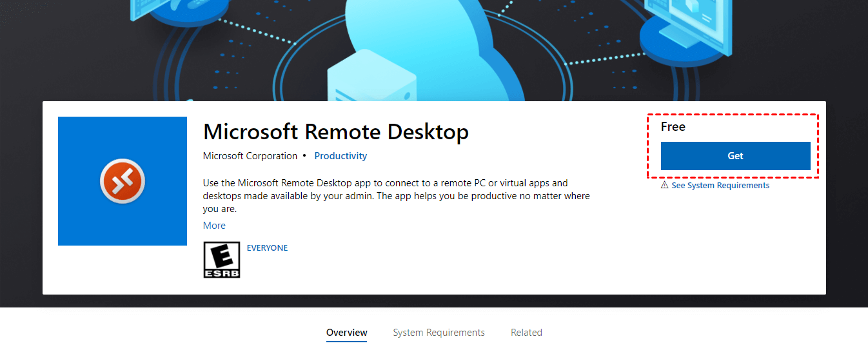Open the See System Requirements link
Image resolution: width=868 pixels, height=350 pixels.
(x=720, y=186)
